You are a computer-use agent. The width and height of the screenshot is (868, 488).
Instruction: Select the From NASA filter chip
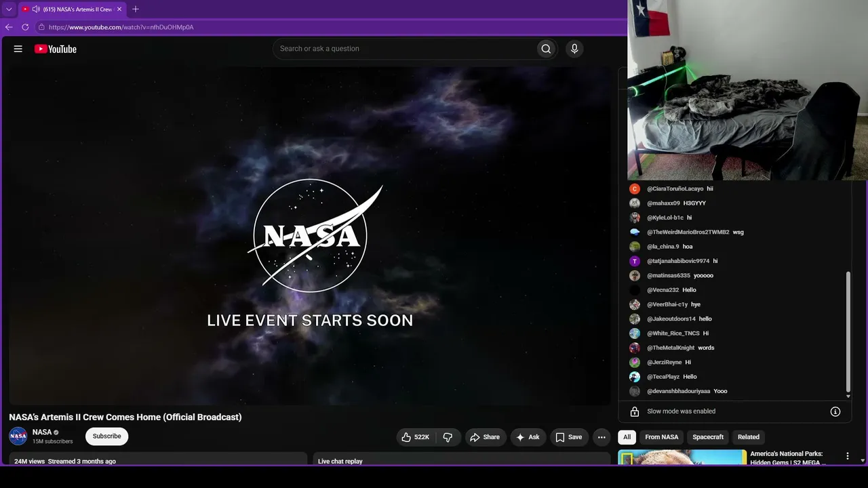(662, 437)
